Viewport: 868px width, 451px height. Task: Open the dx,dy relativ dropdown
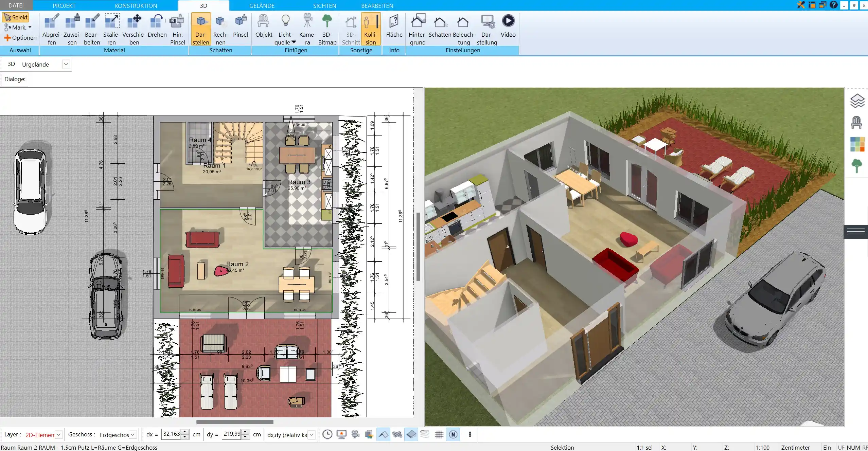click(x=311, y=435)
